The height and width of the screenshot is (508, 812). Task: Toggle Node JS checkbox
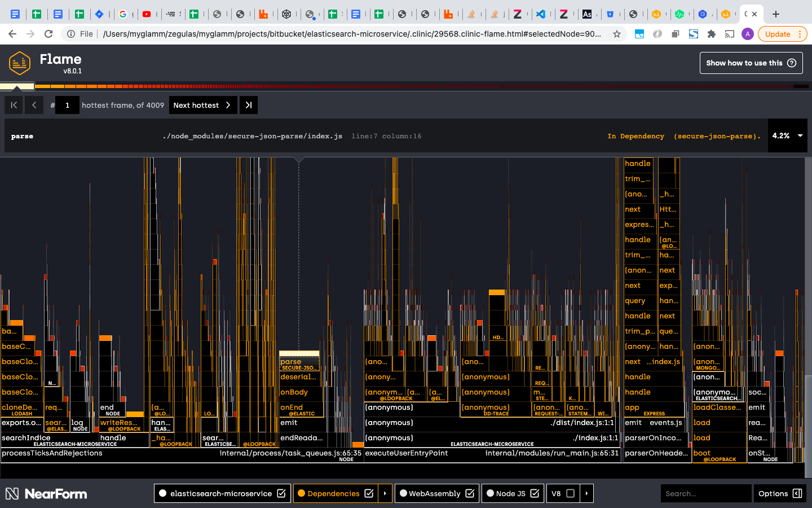(535, 493)
